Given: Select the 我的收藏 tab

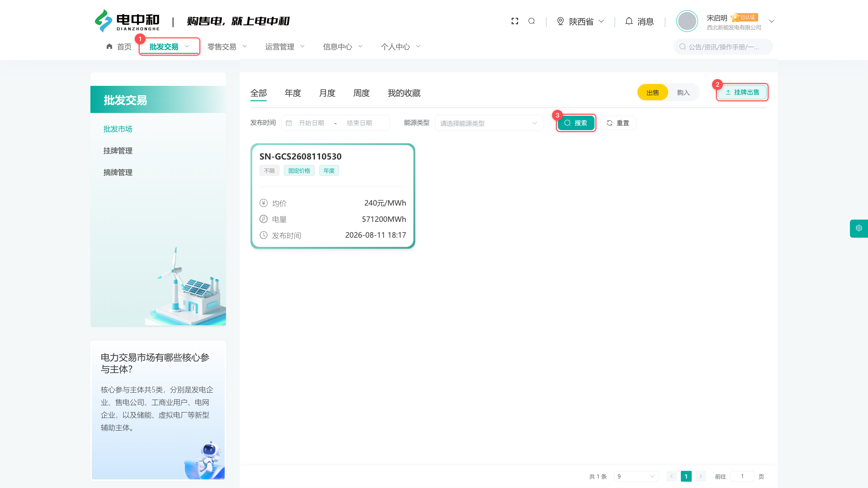Looking at the screenshot, I should (x=404, y=93).
